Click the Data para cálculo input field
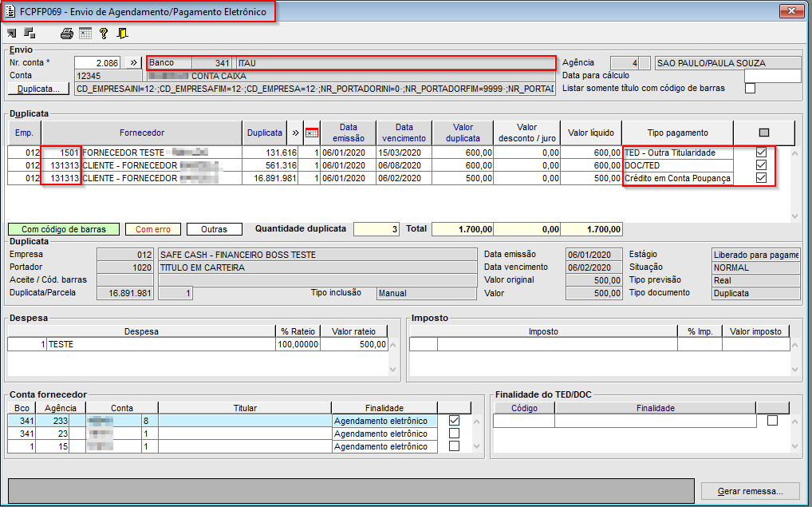The height and width of the screenshot is (507, 812). point(772,76)
